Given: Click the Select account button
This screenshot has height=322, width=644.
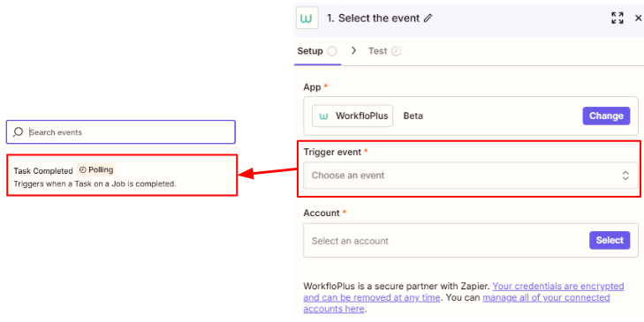Looking at the screenshot, I should point(610,240).
